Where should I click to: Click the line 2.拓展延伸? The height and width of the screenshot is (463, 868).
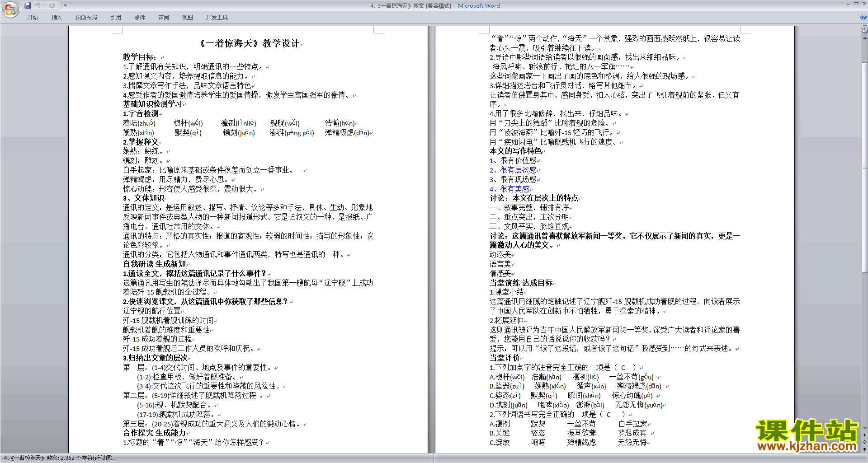click(506, 321)
